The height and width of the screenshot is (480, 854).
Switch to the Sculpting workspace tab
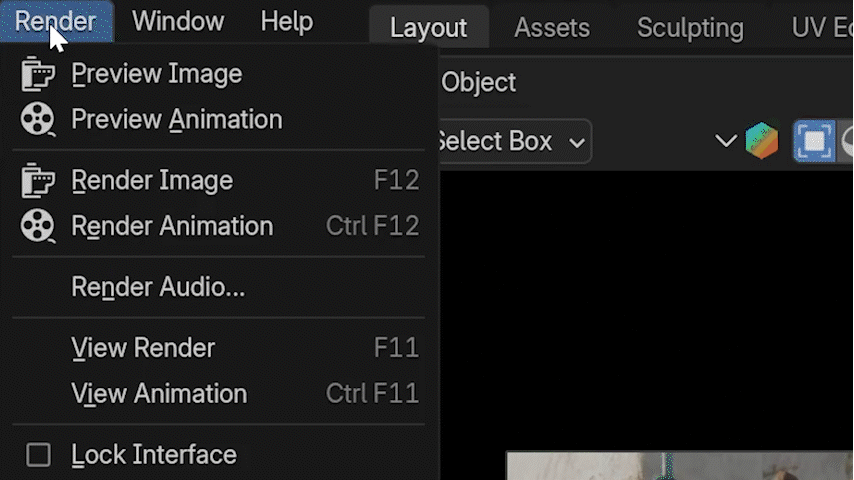690,28
